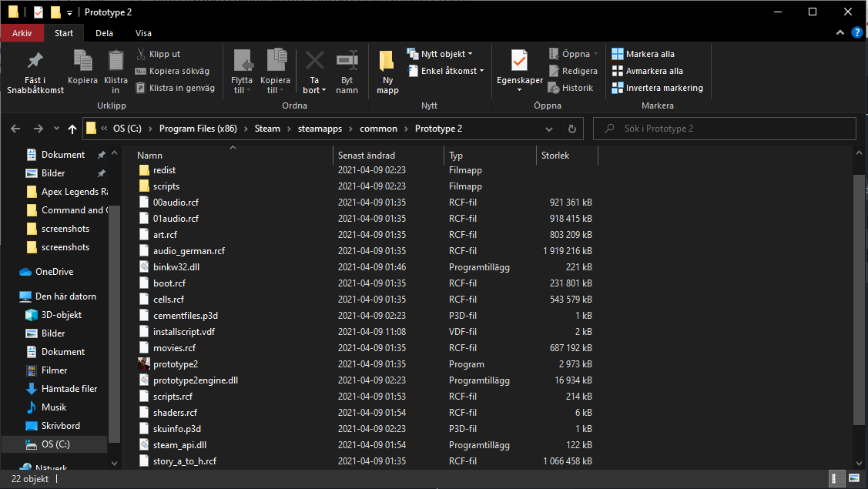Click Markera alla
This screenshot has height=489, width=868.
pyautogui.click(x=643, y=54)
